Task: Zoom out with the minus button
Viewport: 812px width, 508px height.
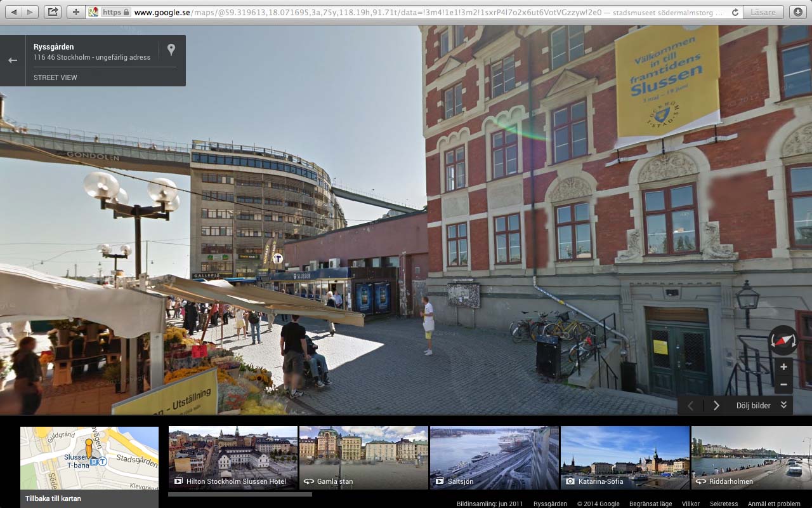Action: [783, 384]
